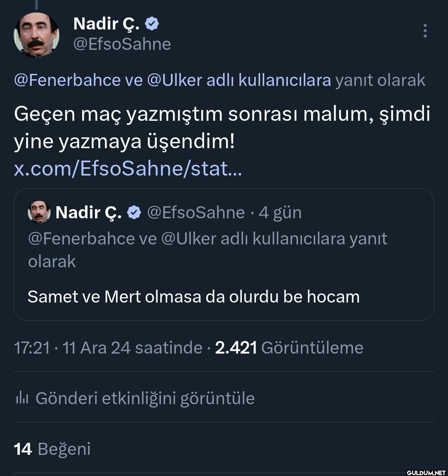Click the bar chart analytics icon
The width and height of the screenshot is (448, 476).
(22, 398)
